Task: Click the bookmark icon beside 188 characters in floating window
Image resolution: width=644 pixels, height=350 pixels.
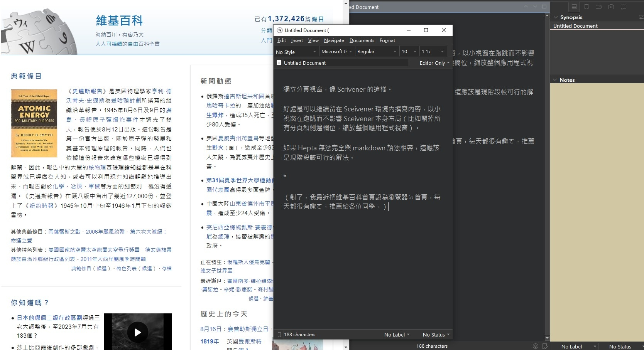Action: (279, 335)
